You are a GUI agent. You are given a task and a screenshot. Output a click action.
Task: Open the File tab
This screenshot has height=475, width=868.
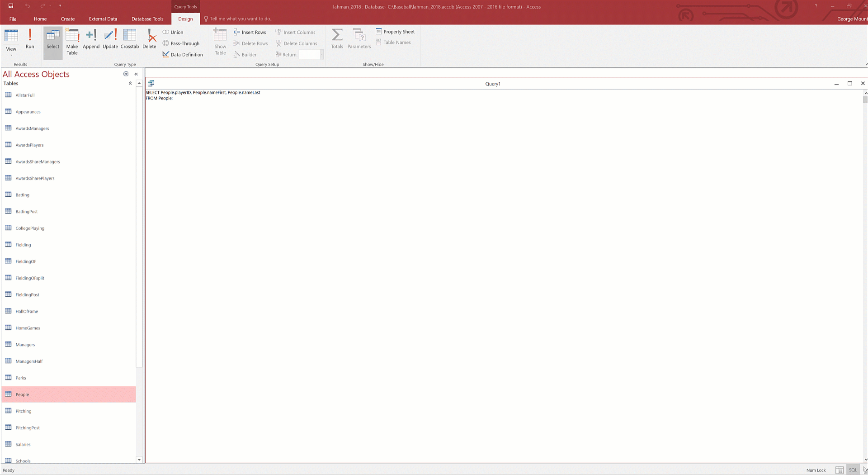pos(13,19)
